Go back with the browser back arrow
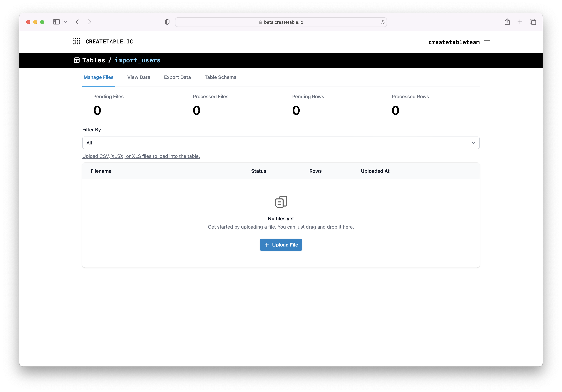Screen dimensions: 562x392 pos(77,22)
